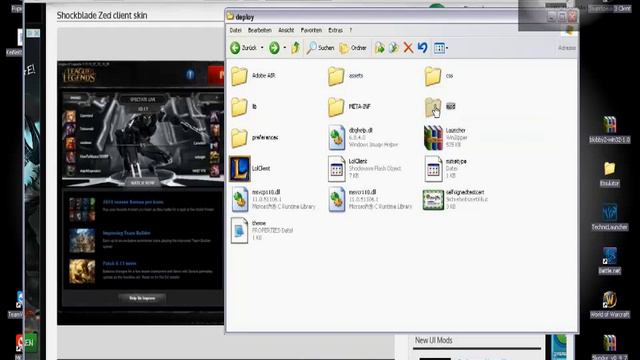The image size is (640, 360).
Task: Expand the Views dropdown arrow
Action: coord(447,48)
